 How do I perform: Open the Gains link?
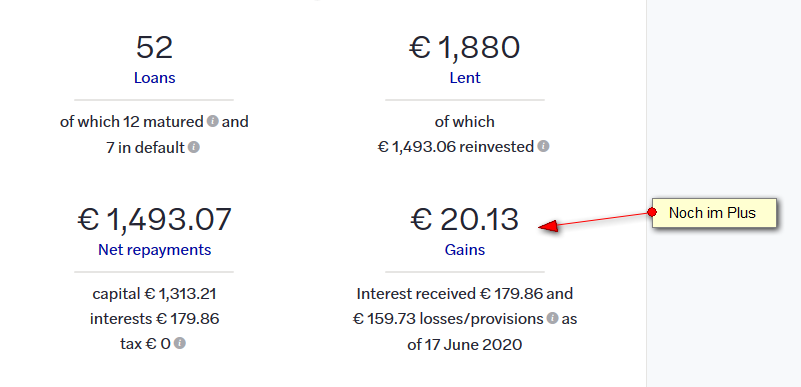pos(465,250)
